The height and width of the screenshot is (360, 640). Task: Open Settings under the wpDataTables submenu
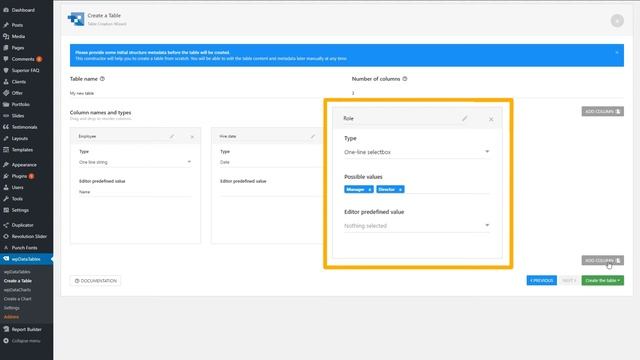(11, 308)
